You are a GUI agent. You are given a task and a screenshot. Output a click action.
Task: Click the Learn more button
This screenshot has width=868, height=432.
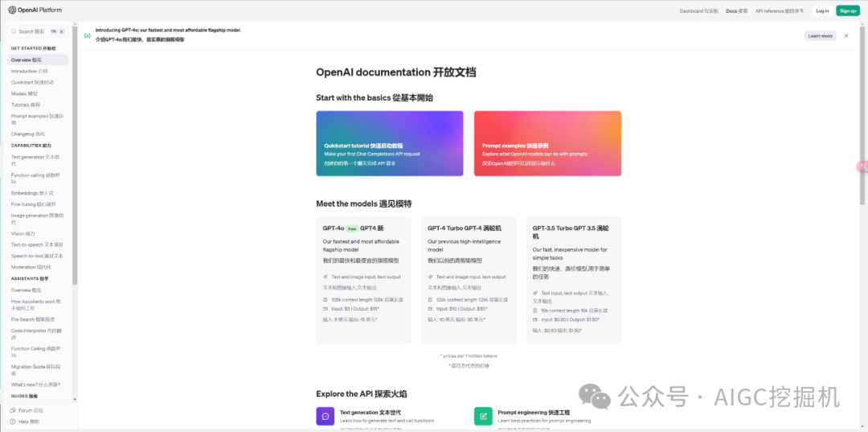[x=820, y=35]
